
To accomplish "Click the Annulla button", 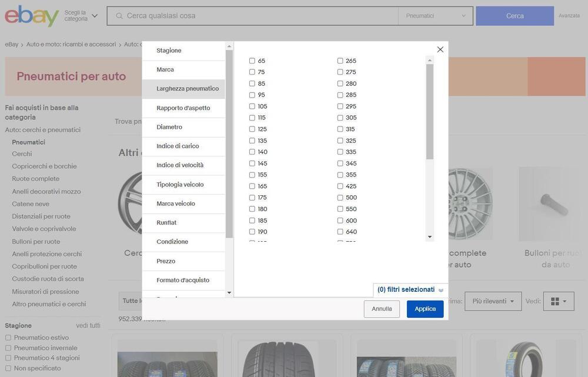I will click(x=382, y=309).
